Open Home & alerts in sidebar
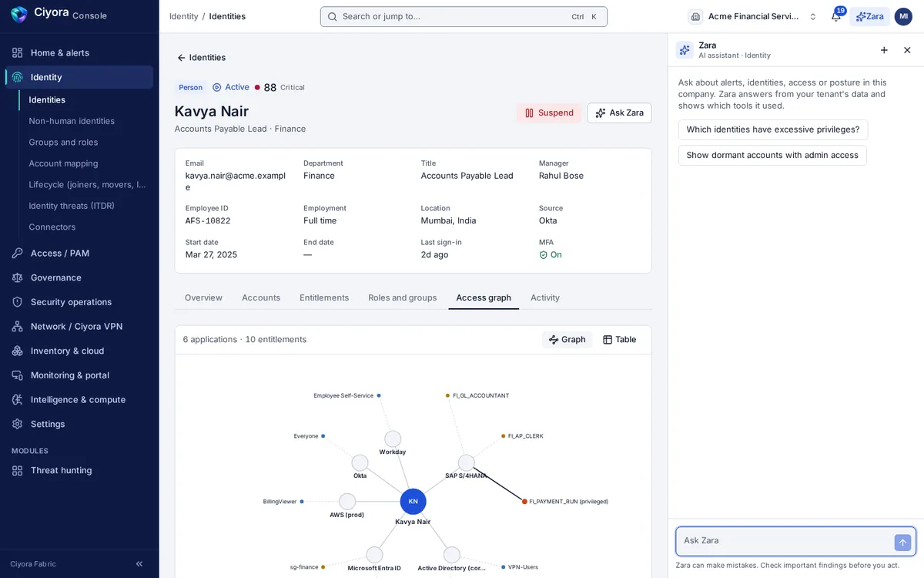Viewport: 924px width, 578px height. pyautogui.click(x=79, y=52)
